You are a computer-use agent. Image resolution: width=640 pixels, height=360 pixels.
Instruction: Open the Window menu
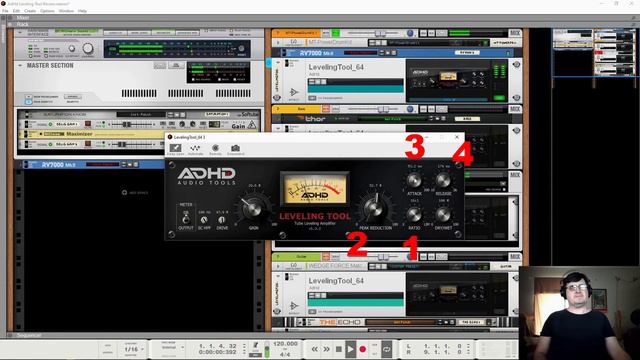tap(66, 11)
